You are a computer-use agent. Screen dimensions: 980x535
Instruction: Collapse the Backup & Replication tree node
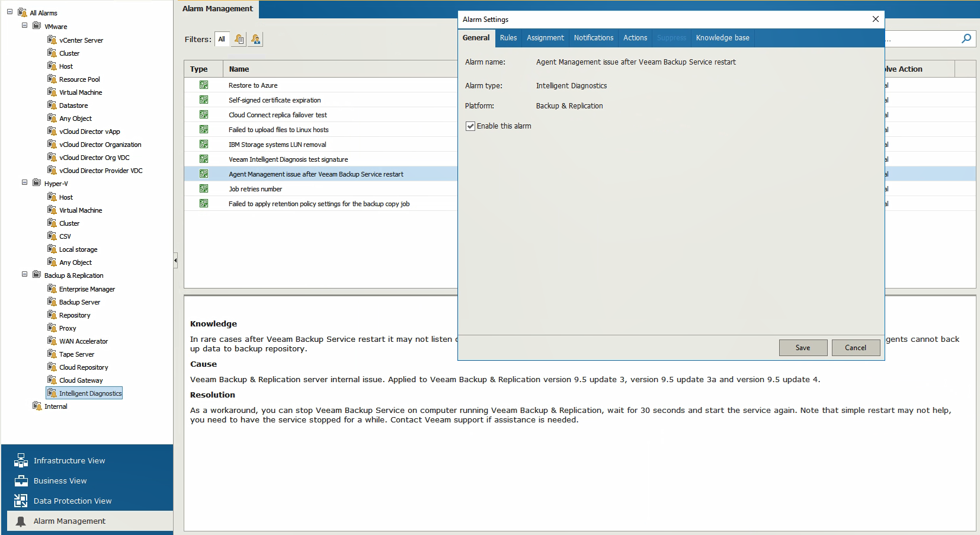pos(25,274)
